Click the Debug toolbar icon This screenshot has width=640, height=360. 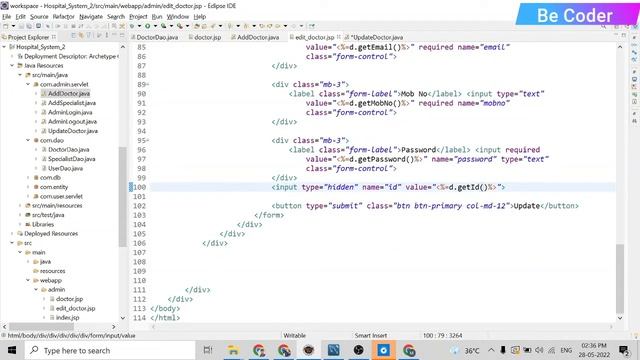coord(132,26)
